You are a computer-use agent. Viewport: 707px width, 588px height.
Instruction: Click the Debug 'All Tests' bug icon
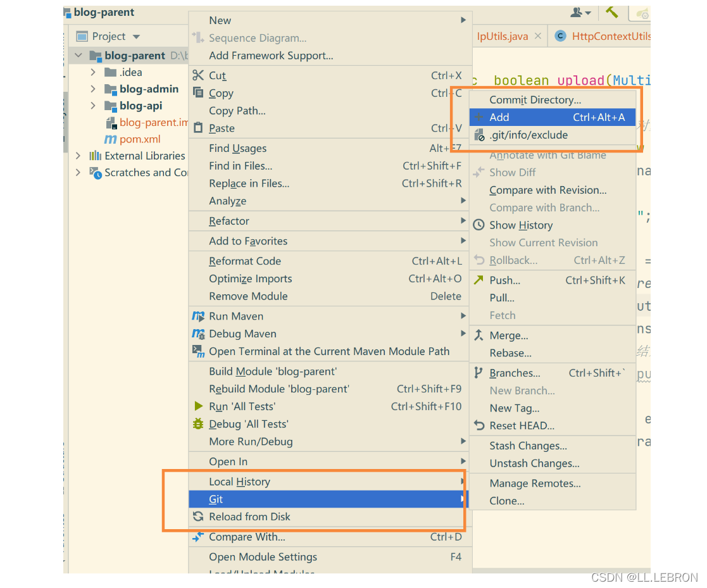[198, 424]
